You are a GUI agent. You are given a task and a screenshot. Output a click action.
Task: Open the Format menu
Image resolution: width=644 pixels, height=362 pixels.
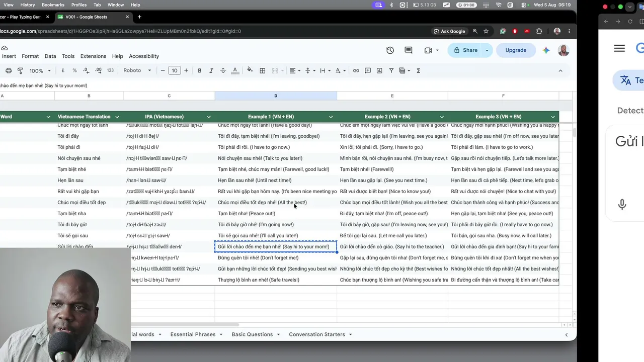click(x=30, y=56)
